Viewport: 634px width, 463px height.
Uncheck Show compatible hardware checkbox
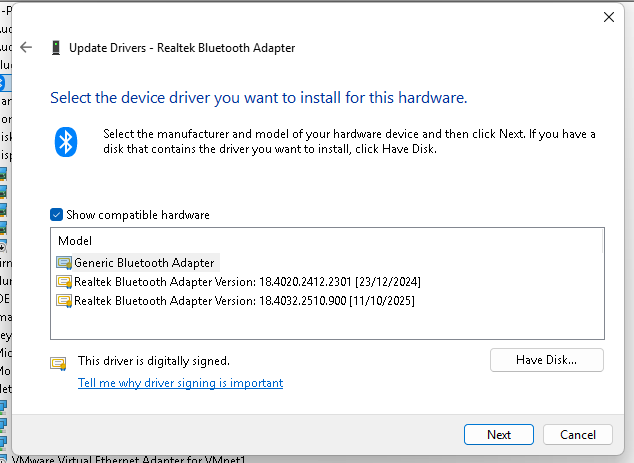point(57,215)
